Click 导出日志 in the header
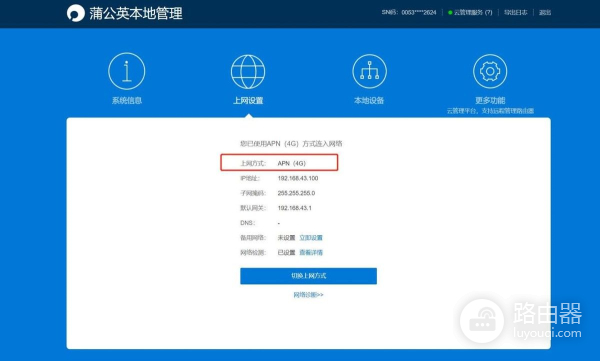Viewport: 600px width, 361px height. [x=515, y=13]
